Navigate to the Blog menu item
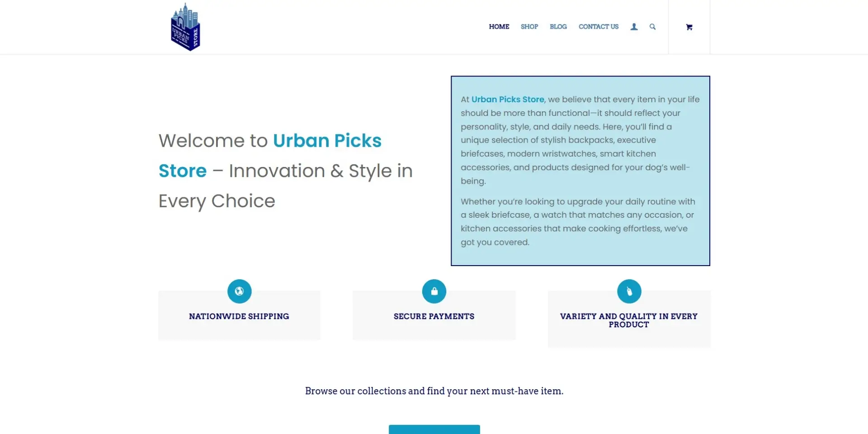The image size is (868, 434). tap(558, 27)
